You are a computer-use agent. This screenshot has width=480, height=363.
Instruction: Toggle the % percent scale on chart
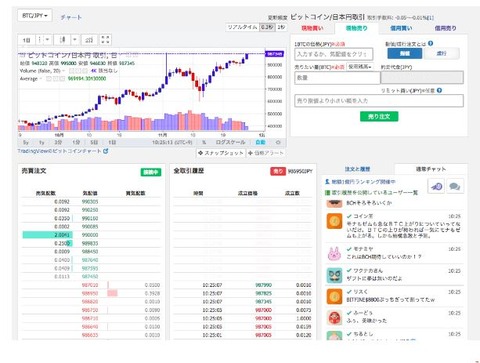(x=204, y=142)
